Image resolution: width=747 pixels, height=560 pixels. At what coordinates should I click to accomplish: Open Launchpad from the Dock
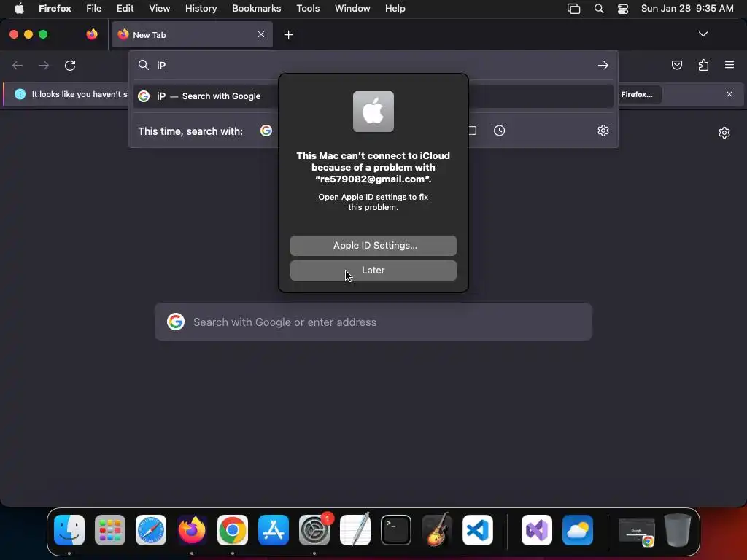[x=110, y=529]
